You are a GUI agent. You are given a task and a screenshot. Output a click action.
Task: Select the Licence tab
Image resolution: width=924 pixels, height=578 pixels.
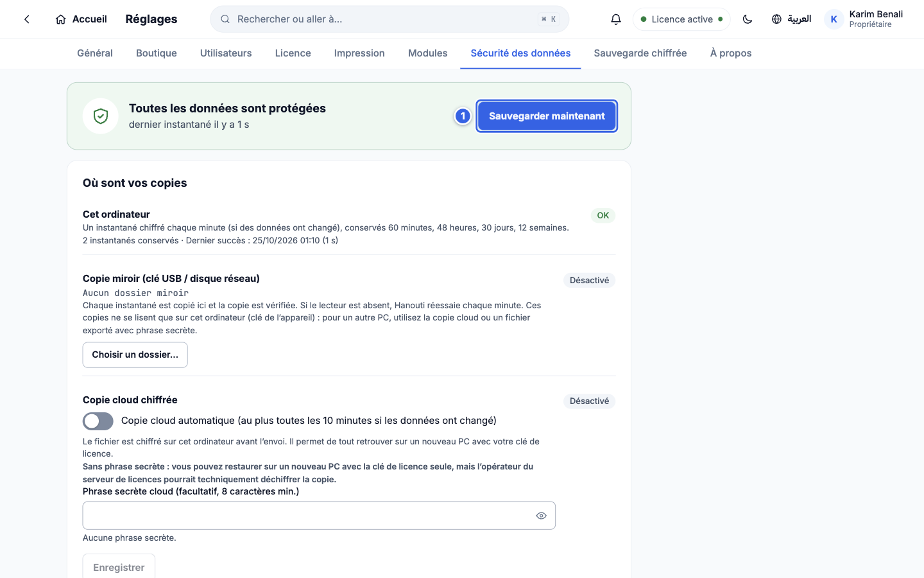293,53
